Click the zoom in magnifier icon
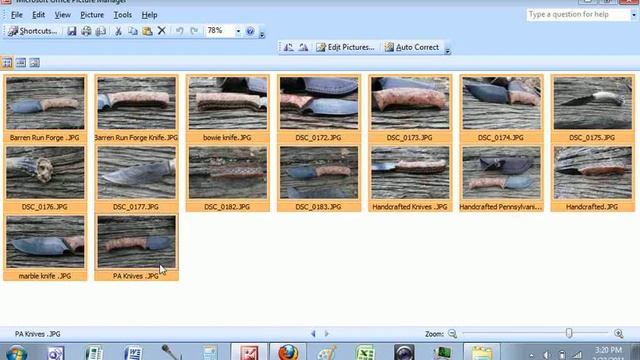This screenshot has height=360, width=640. point(619,334)
